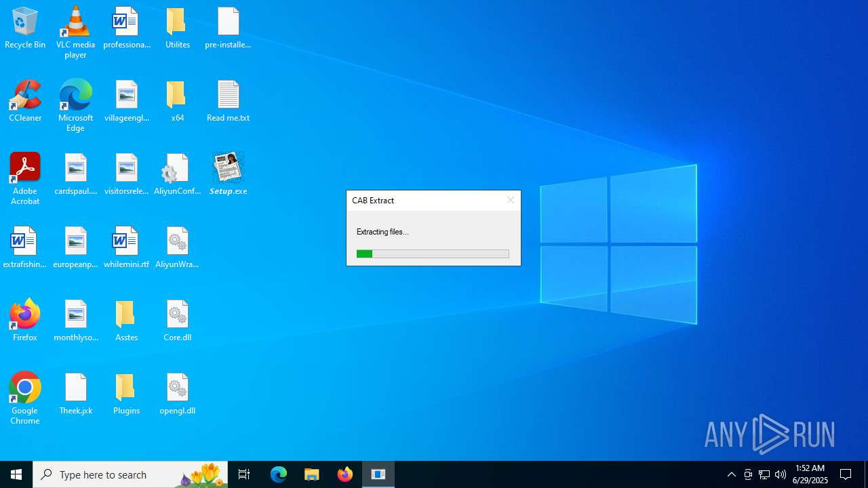Image resolution: width=868 pixels, height=488 pixels.
Task: Open the notification action center
Action: pos(846,474)
